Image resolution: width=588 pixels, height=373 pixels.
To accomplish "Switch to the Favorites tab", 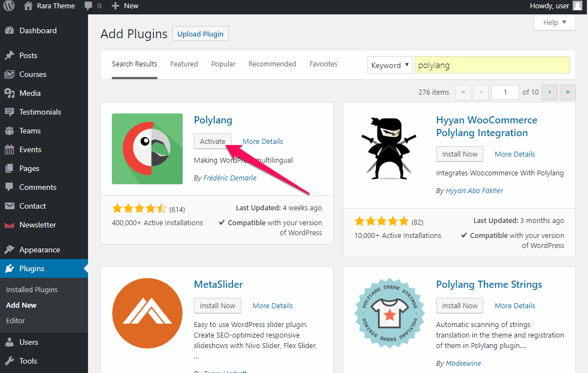I will click(x=323, y=64).
